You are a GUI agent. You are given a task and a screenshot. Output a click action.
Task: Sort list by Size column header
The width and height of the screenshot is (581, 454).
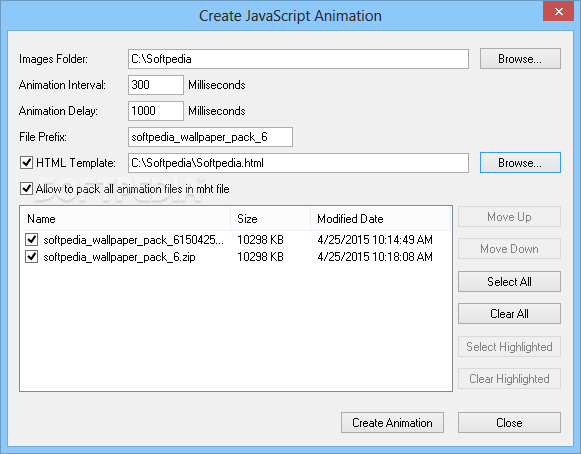point(270,219)
